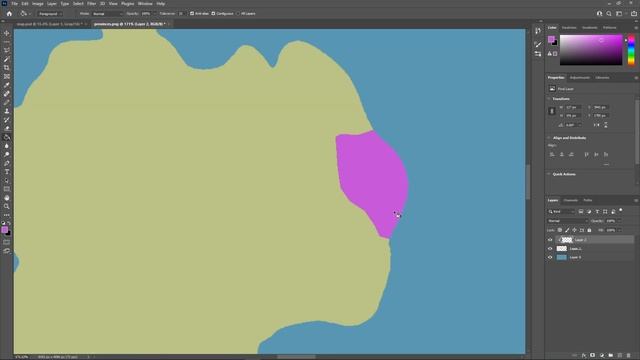Viewport: 640px width, 360px height.
Task: Add a layer mask from Layers panel footer
Action: click(593, 356)
